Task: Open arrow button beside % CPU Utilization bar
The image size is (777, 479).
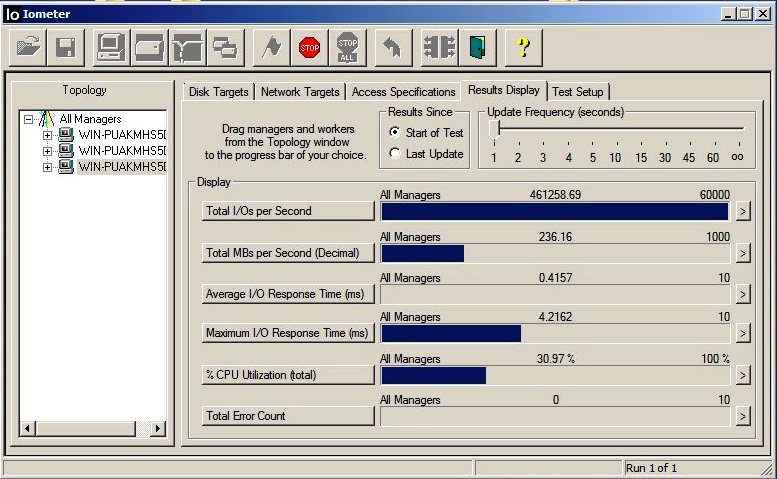Action: pyautogui.click(x=742, y=375)
